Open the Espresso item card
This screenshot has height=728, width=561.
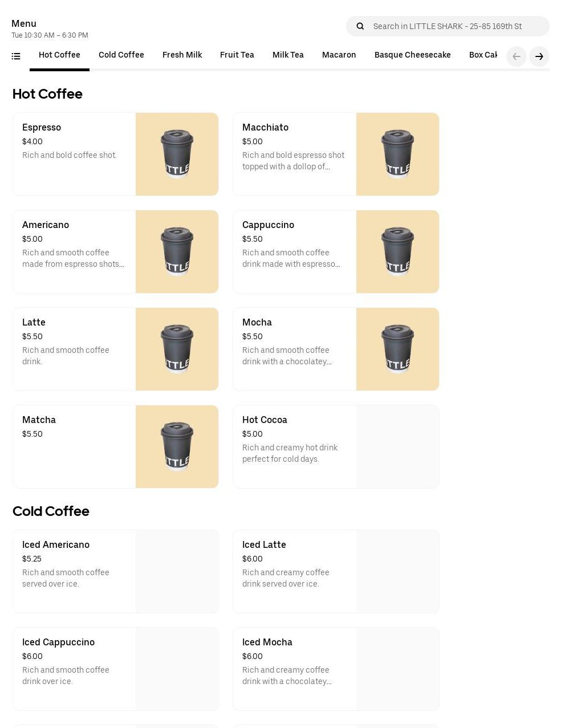[116, 154]
